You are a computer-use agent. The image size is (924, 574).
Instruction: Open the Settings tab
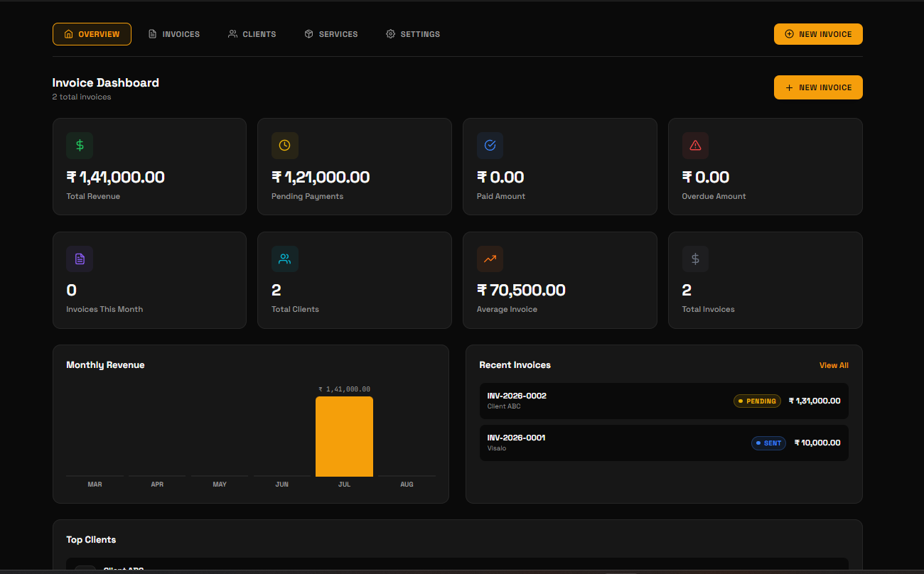[x=413, y=34]
